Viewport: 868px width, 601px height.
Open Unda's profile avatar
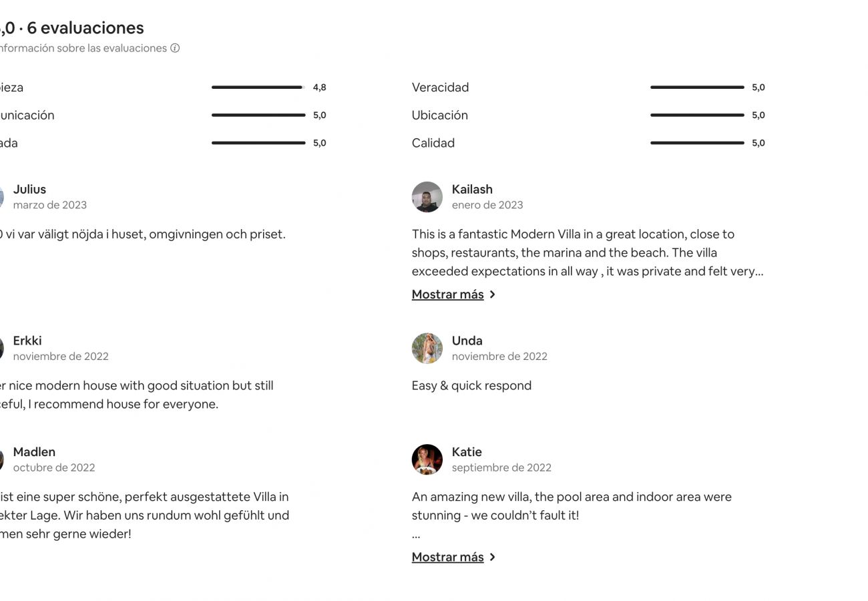[427, 349]
